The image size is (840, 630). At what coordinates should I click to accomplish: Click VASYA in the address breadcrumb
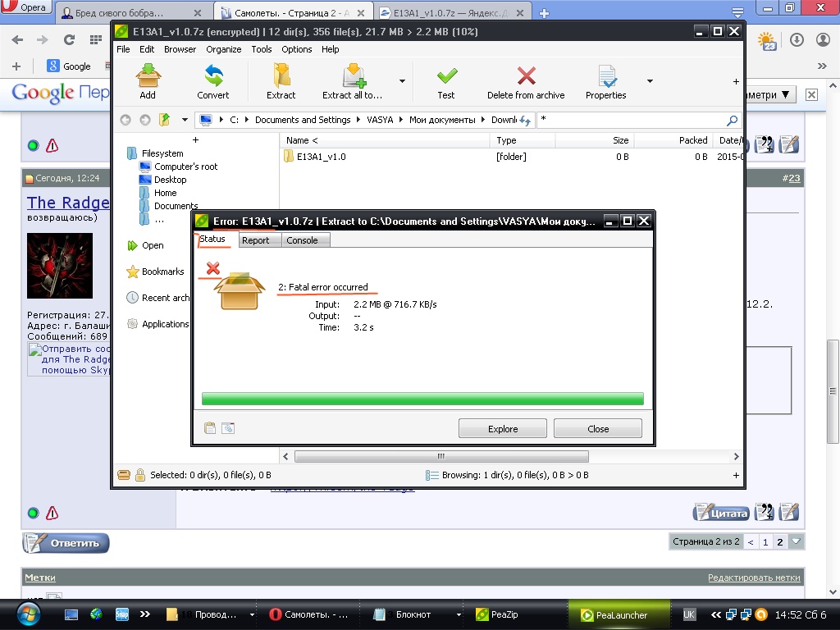pyautogui.click(x=380, y=120)
